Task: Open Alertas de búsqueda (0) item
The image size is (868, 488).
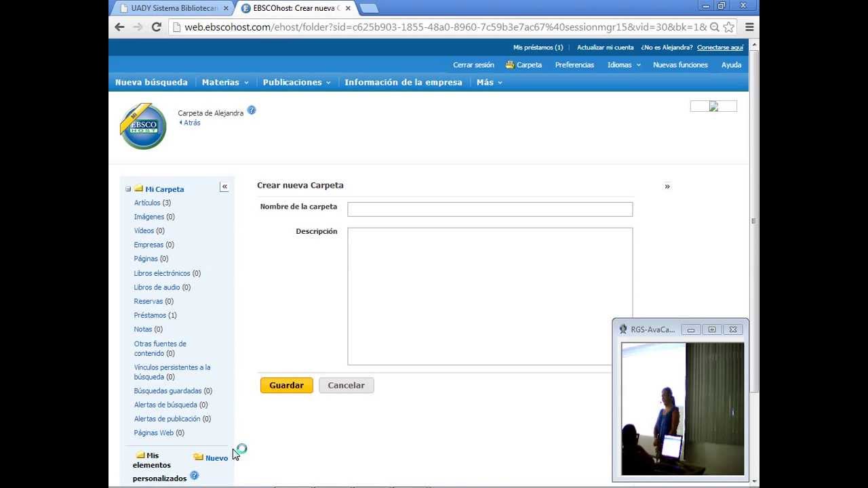Action: (x=171, y=405)
